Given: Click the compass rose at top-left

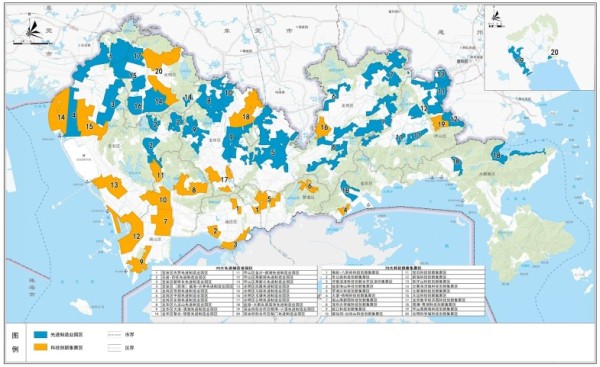Looking at the screenshot, I should coord(31,28).
